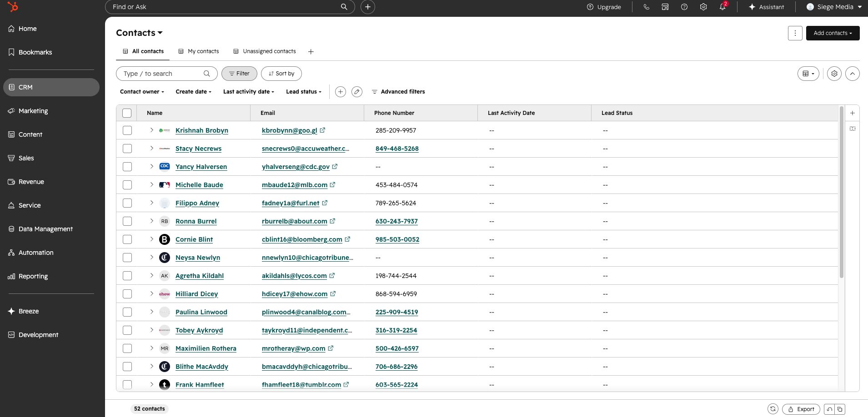Click the magnifier in Find or Ask bar
The height and width of the screenshot is (417, 868).
344,7
